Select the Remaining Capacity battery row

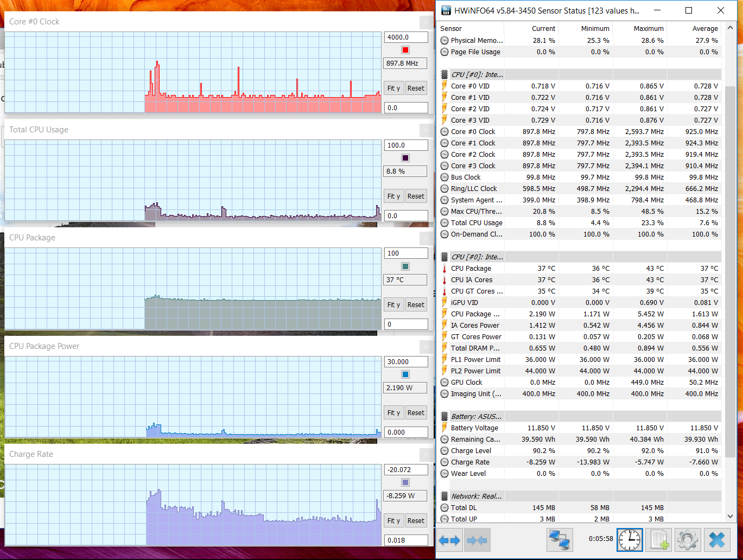(580, 439)
